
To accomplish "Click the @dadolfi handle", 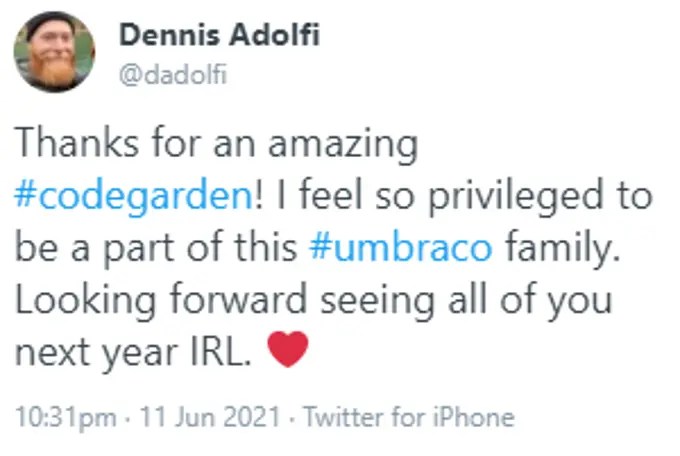I will click(172, 76).
